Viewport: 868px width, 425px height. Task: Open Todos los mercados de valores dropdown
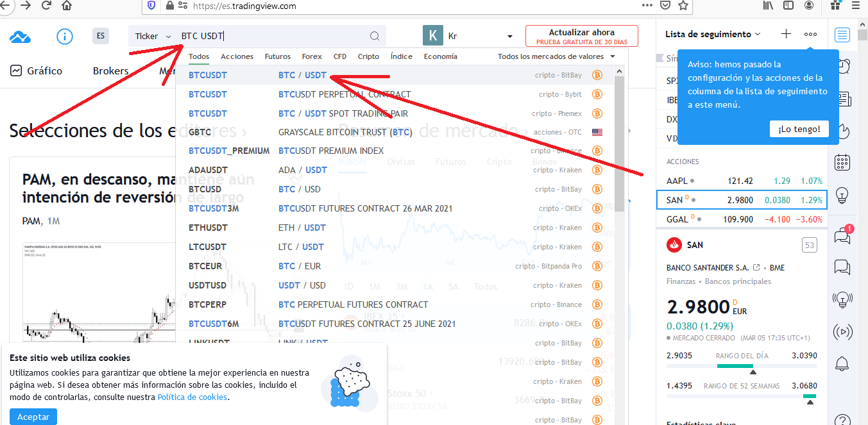coord(556,56)
